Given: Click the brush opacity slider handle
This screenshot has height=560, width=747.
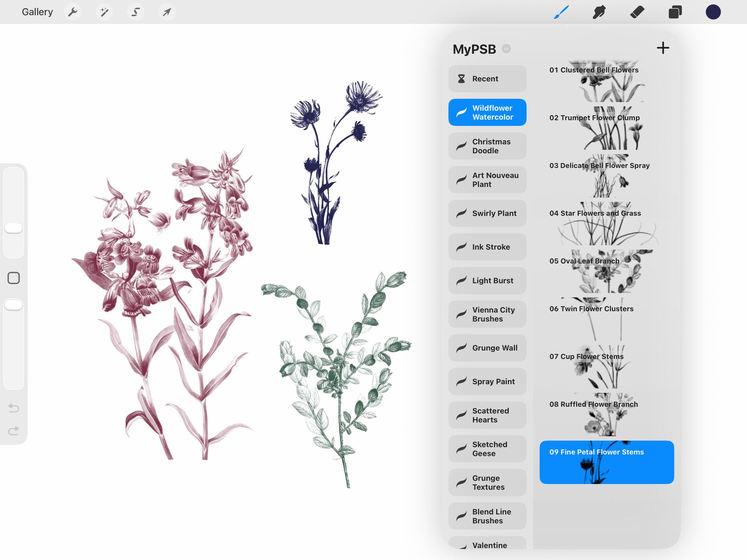Looking at the screenshot, I should pos(14,305).
